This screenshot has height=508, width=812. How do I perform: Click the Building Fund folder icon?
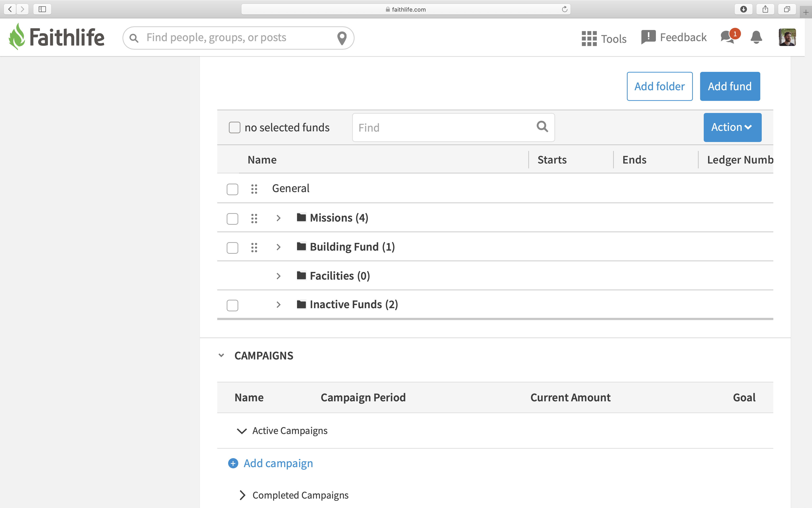[301, 246]
